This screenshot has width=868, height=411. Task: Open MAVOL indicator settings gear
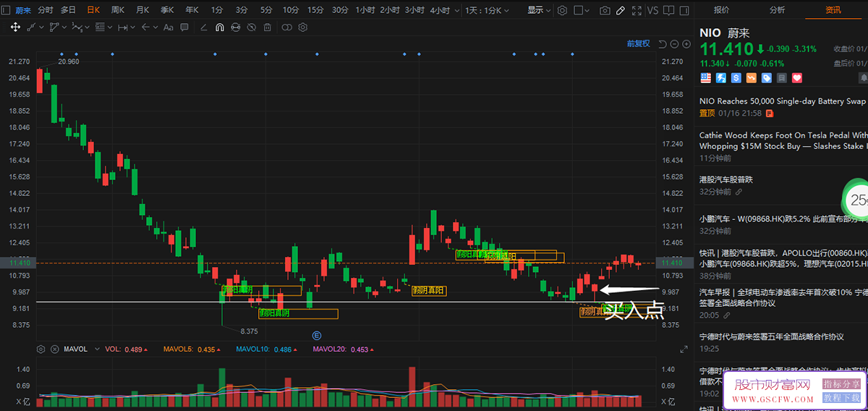pos(41,349)
